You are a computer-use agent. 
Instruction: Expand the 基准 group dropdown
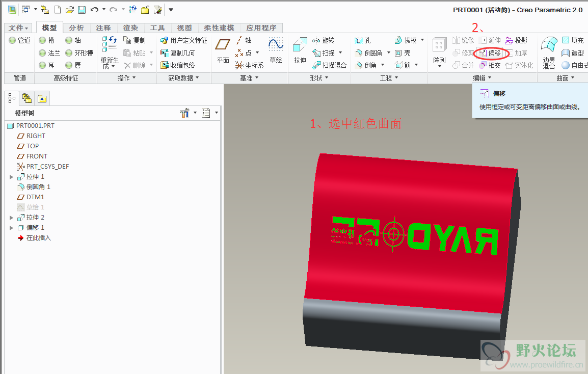click(x=249, y=78)
